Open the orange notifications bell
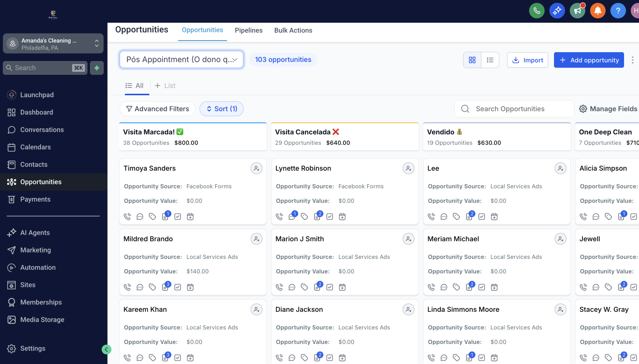The width and height of the screenshot is (639, 364). [x=598, y=11]
